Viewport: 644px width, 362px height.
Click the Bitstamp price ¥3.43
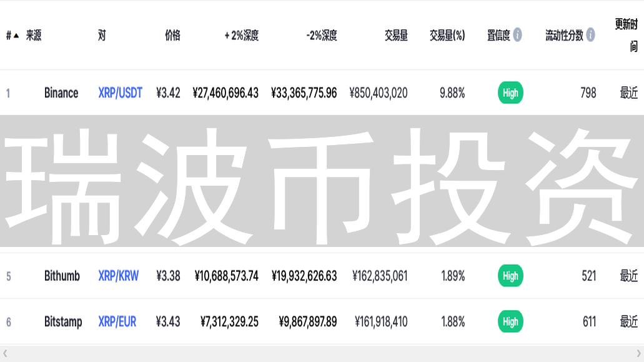pos(169,321)
